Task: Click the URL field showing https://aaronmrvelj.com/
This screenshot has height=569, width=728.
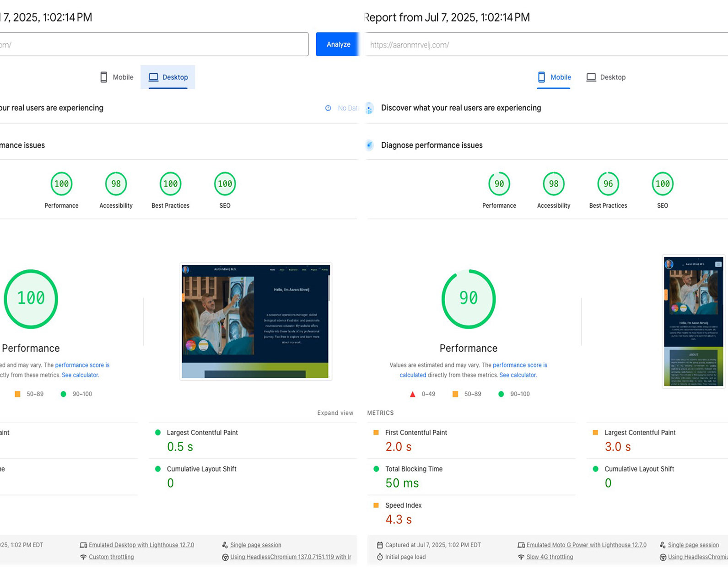Action: point(546,45)
